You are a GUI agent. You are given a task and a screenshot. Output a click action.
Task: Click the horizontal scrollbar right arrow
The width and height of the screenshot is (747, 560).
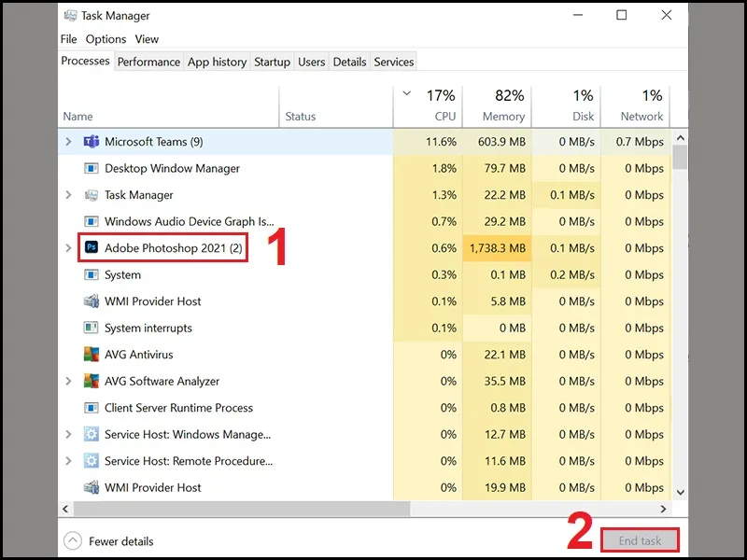[x=664, y=509]
